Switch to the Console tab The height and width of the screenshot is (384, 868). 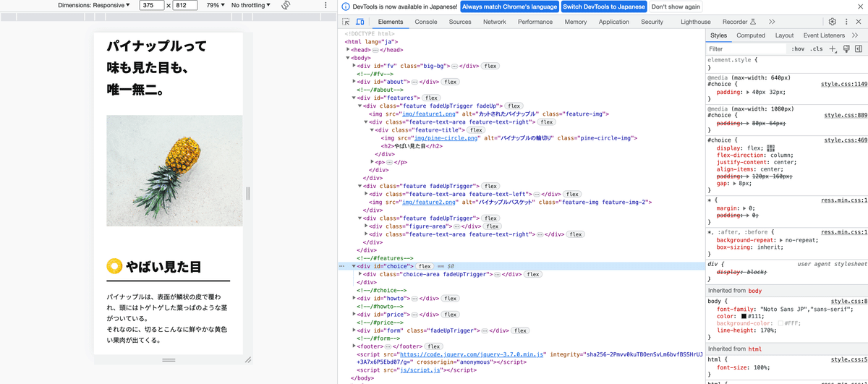(426, 22)
